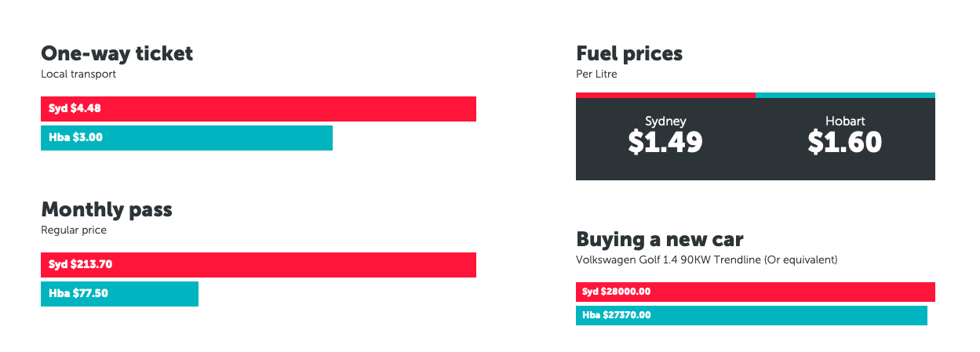Click the "One-way ticket" heading
Viewport: 980px width, 352px height.
117,54
